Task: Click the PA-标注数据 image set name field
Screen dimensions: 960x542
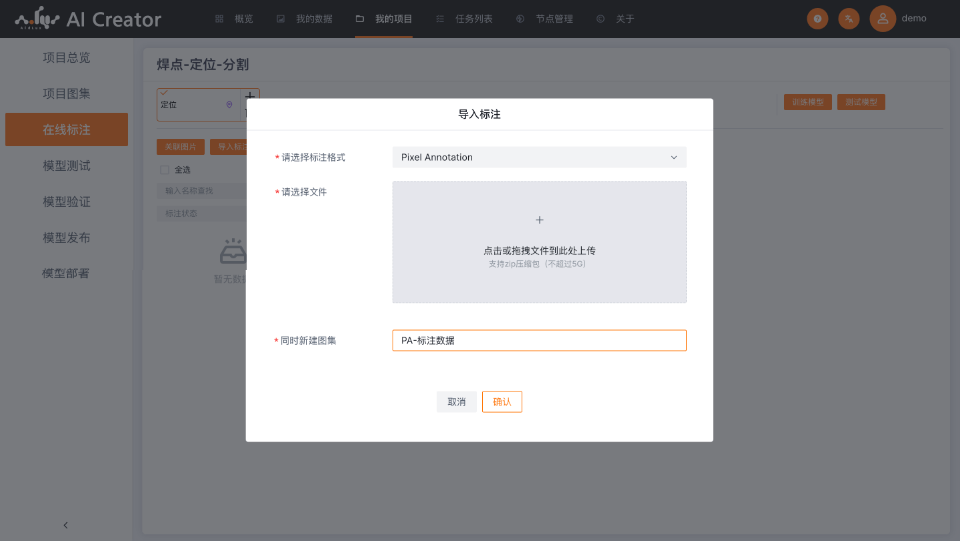Action: tap(539, 340)
